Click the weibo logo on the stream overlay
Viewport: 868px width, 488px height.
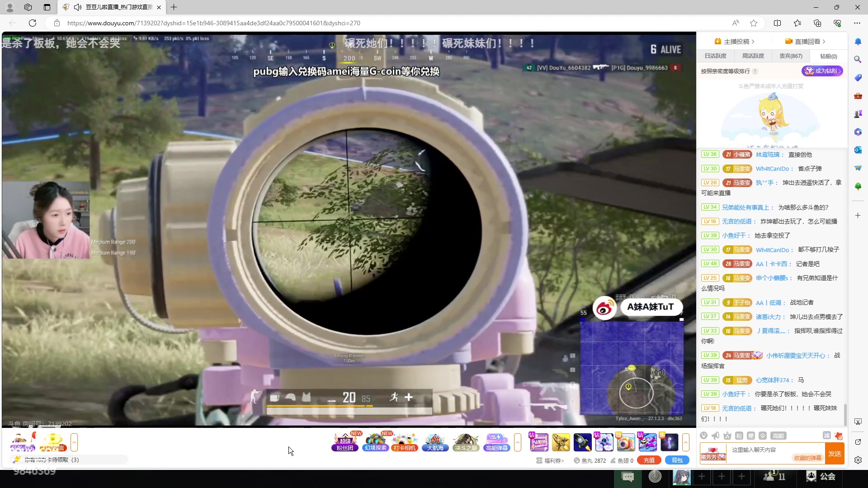click(x=604, y=308)
